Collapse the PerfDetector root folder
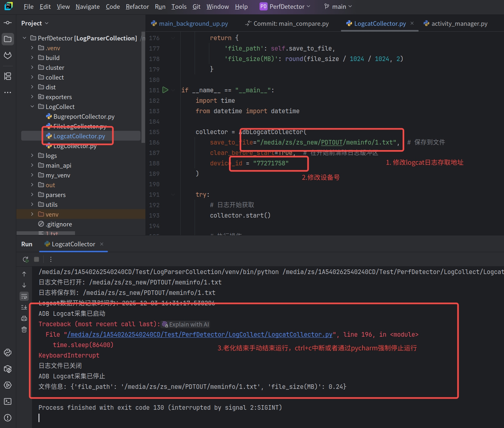 [24, 38]
